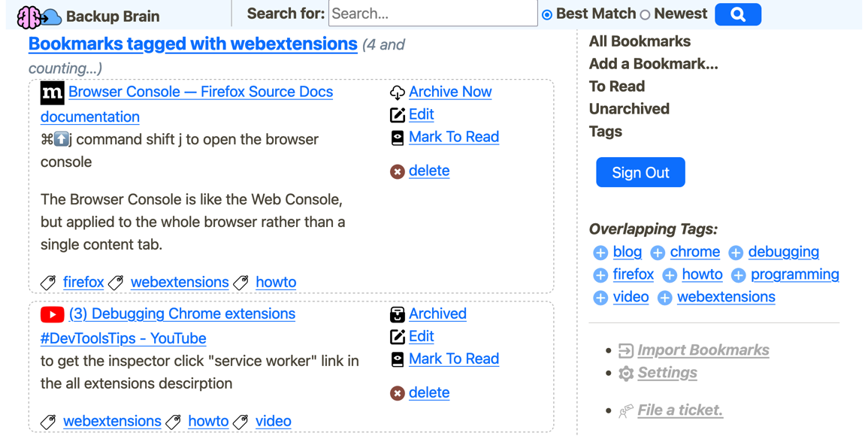Click the pencil icon for Browser Console Edit
The width and height of the screenshot is (868, 436).
(x=398, y=115)
